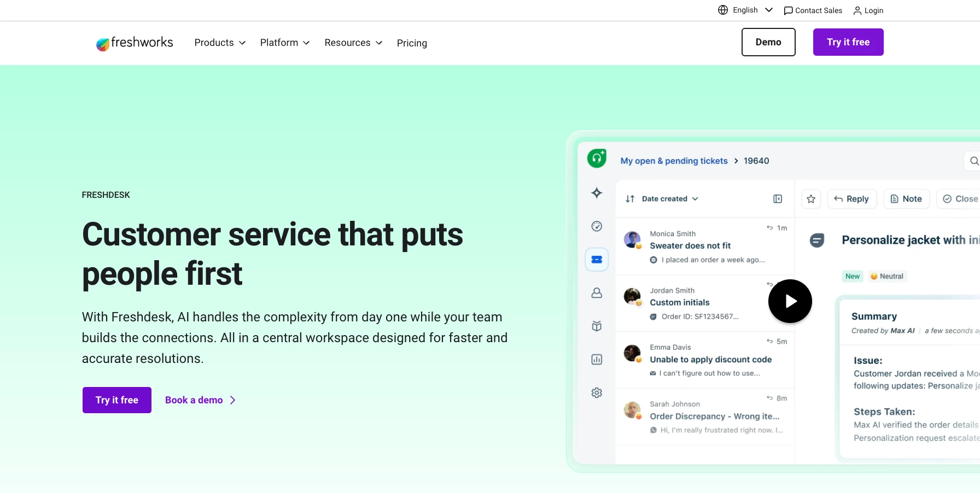Open the English language dropdown
The image size is (980, 493).
tap(752, 10)
